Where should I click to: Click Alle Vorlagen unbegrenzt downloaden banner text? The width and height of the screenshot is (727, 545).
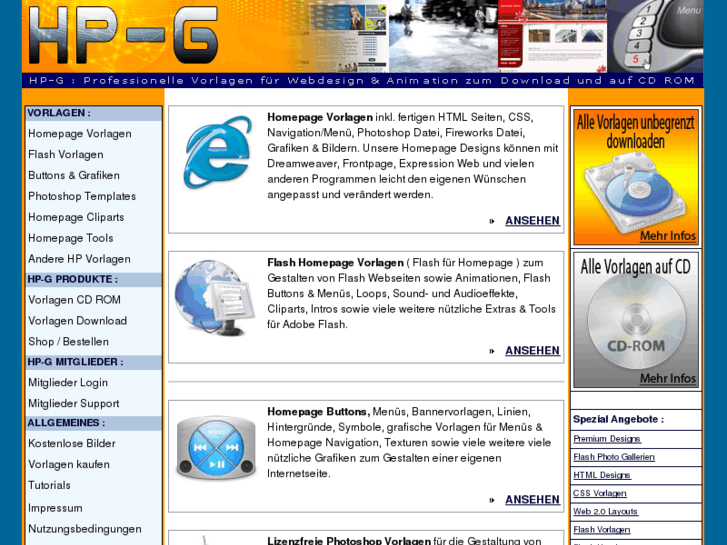point(636,132)
